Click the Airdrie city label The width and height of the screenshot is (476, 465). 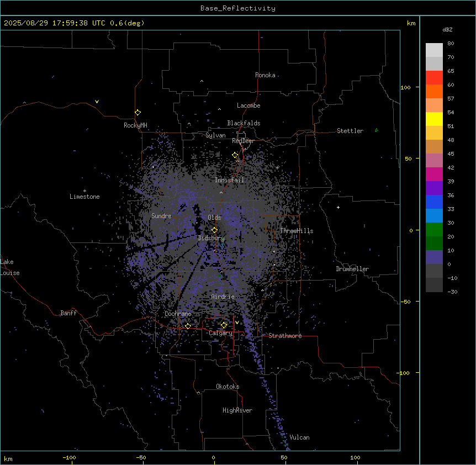(223, 297)
